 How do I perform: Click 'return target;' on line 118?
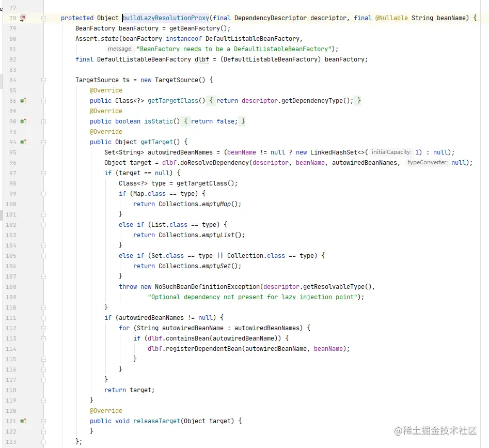coord(130,390)
